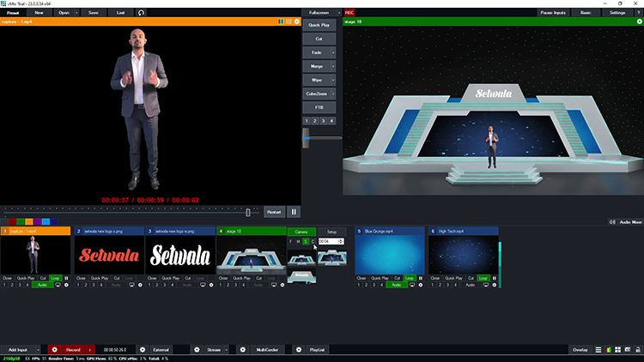Viewport: 644px width, 362px height.
Task: Click the preview pane settings gear icon
Action: [297, 21]
